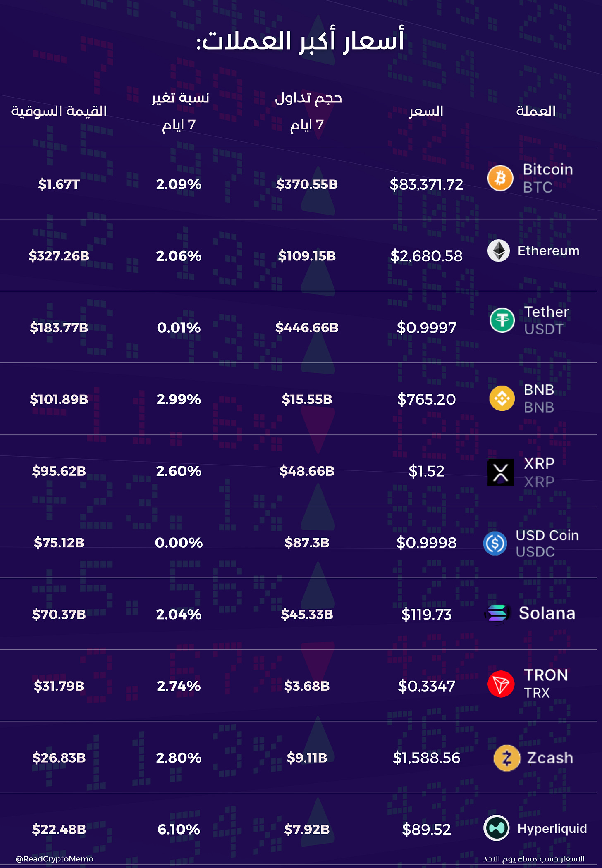Screen dimensions: 602x868
Task: Click the yellow Zcash coin icon
Action: [507, 758]
